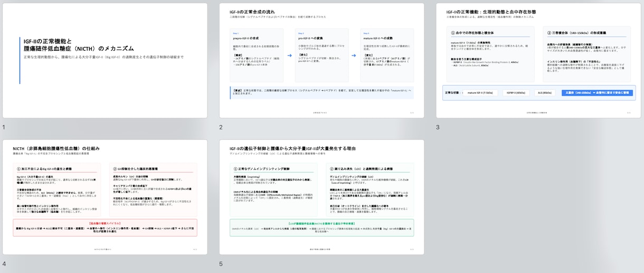Image resolution: width=644 pixels, height=273 pixels.
Task: Click the red '【低血糖の増悪スパイラル】' label
Action: (x=105, y=223)
